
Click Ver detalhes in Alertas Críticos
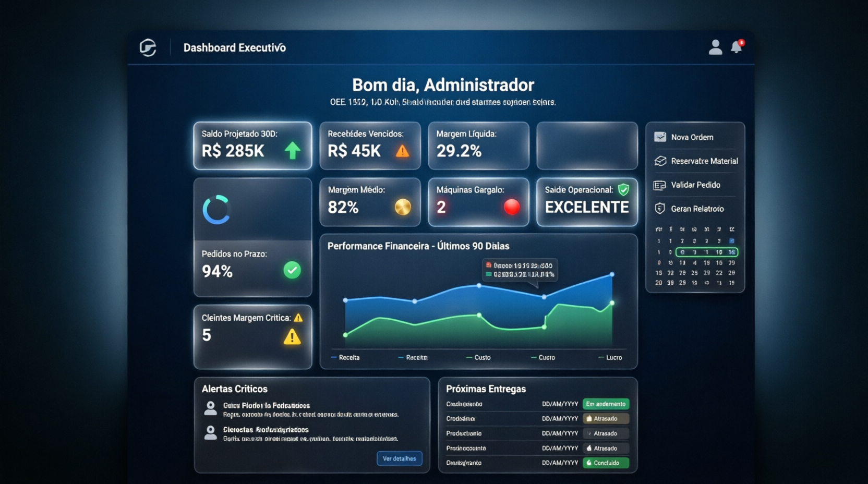coord(400,458)
